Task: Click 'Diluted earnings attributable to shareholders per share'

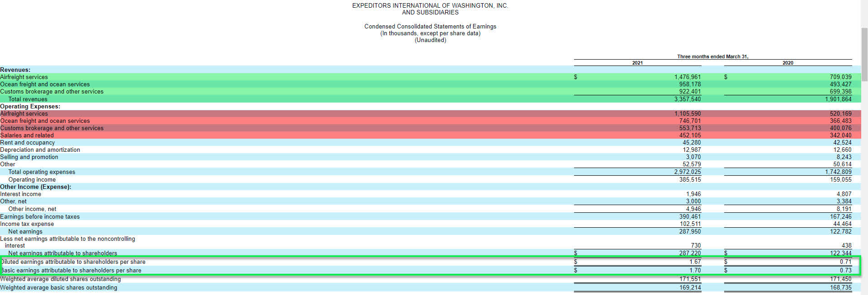Action: click(73, 262)
